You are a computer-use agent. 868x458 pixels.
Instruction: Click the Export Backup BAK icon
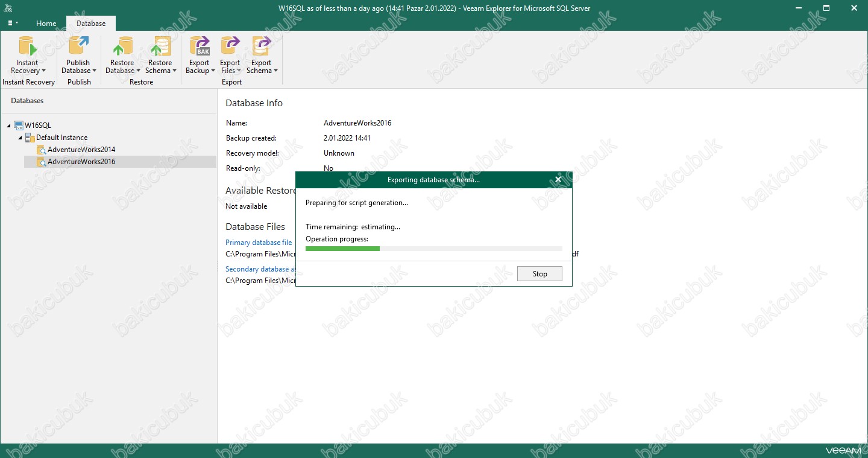pyautogui.click(x=200, y=46)
